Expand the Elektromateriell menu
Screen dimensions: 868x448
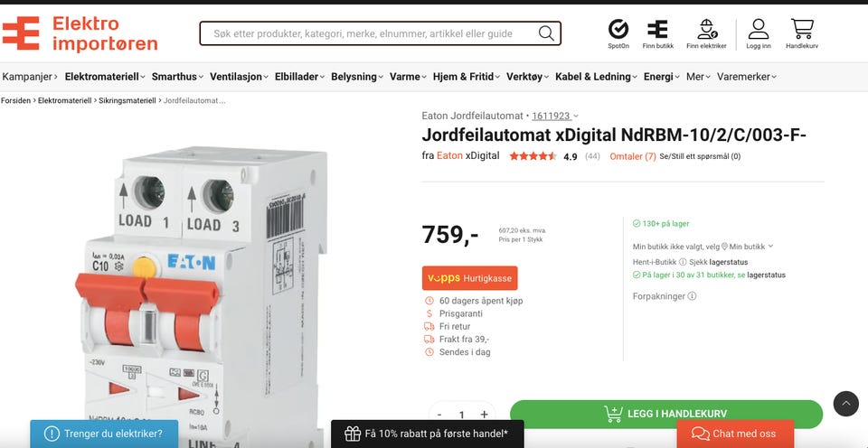[x=105, y=77]
